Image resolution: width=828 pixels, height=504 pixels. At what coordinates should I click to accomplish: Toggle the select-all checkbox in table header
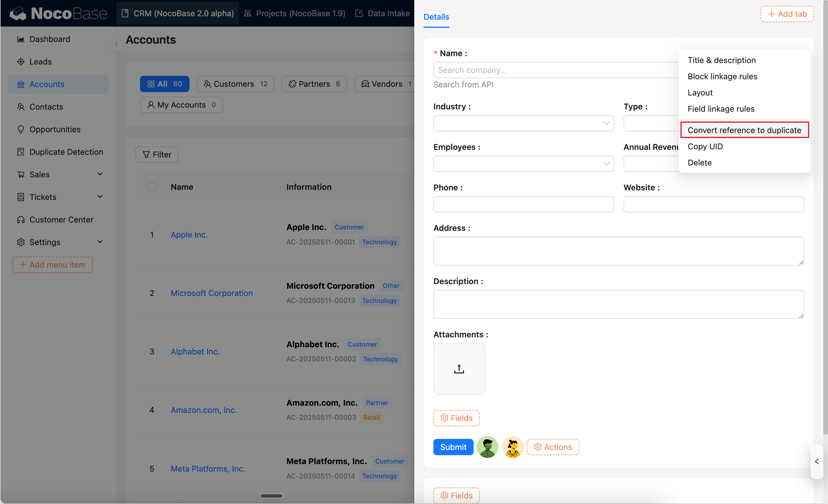[152, 187]
